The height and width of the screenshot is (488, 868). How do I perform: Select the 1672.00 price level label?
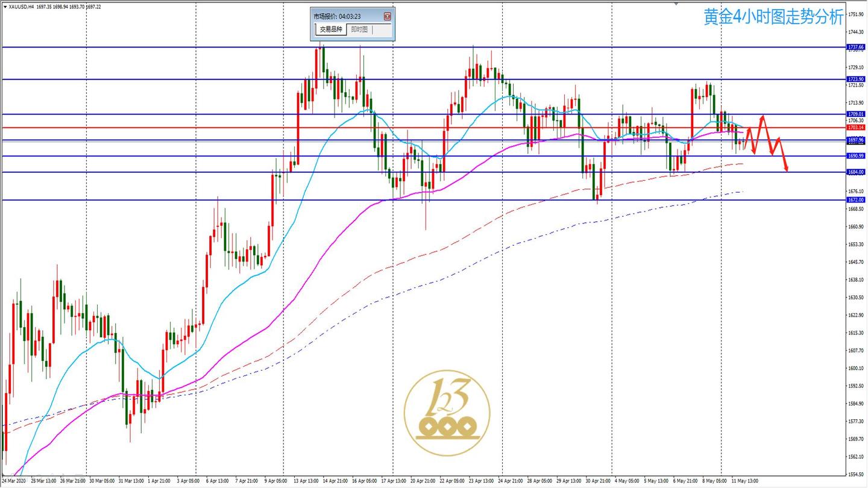point(856,200)
